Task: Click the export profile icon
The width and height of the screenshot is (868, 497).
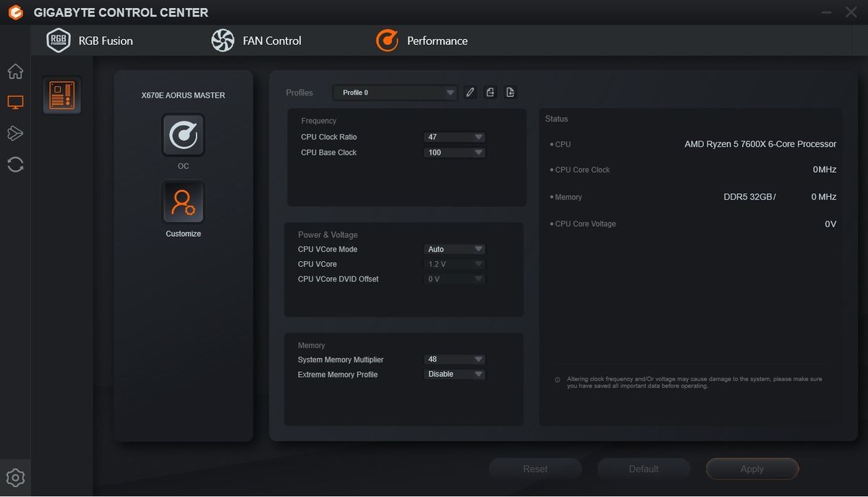Action: 490,93
